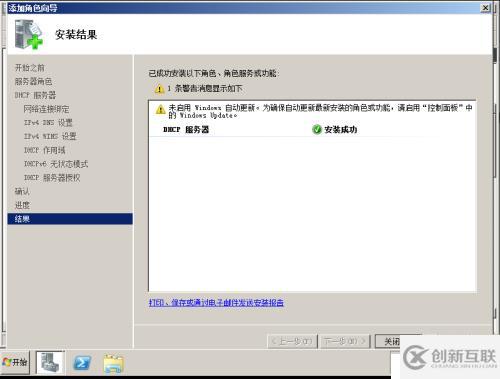Screen dimensions: 500x379
Task: Select DHCP 作用域 step in sidebar
Action: (44, 150)
